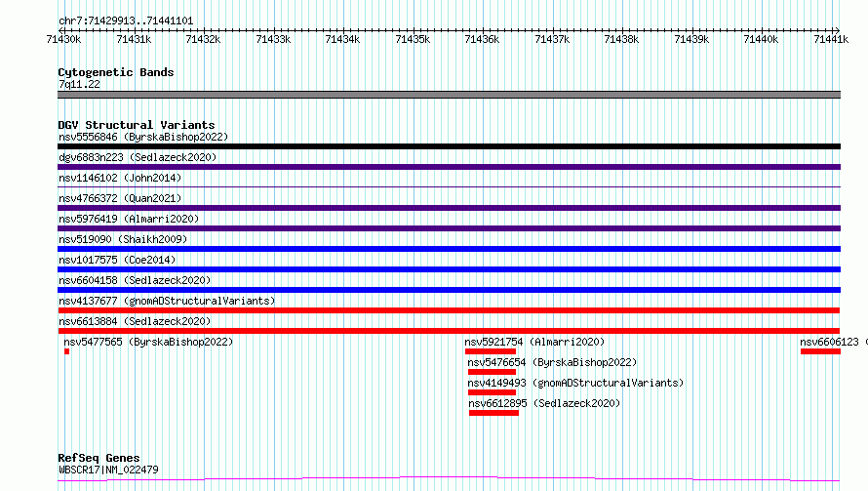Click the blue nsv1017575 variant bar
This screenshot has height=491, width=868.
click(x=449, y=269)
